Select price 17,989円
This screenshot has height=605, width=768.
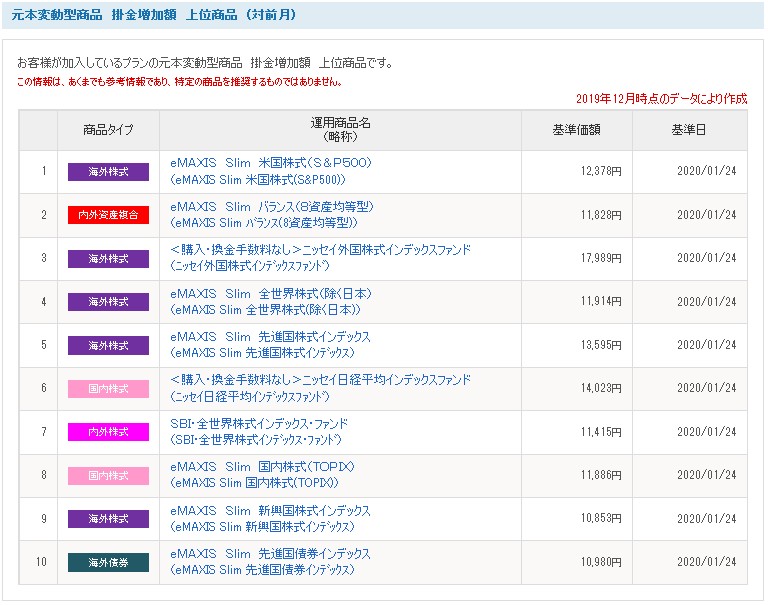[x=601, y=258]
